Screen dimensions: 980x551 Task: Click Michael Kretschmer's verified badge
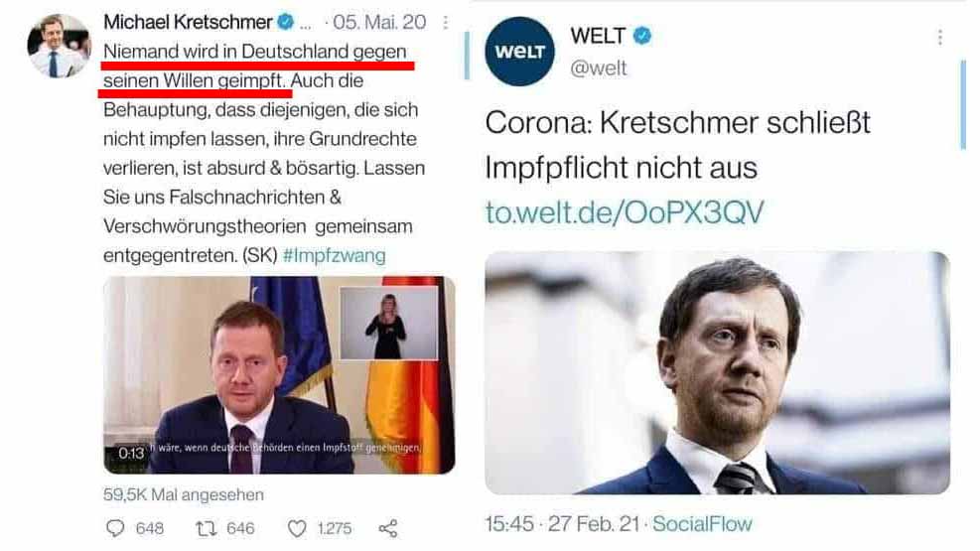(x=286, y=22)
